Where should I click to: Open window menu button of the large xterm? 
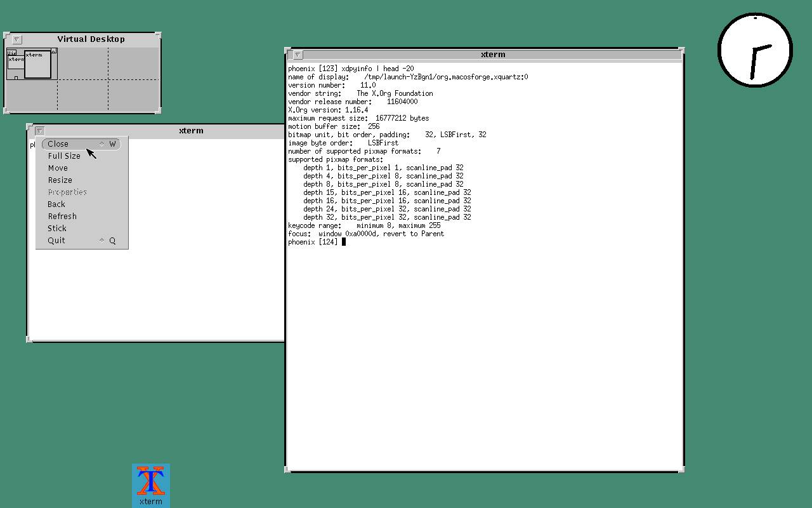pyautogui.click(x=298, y=55)
